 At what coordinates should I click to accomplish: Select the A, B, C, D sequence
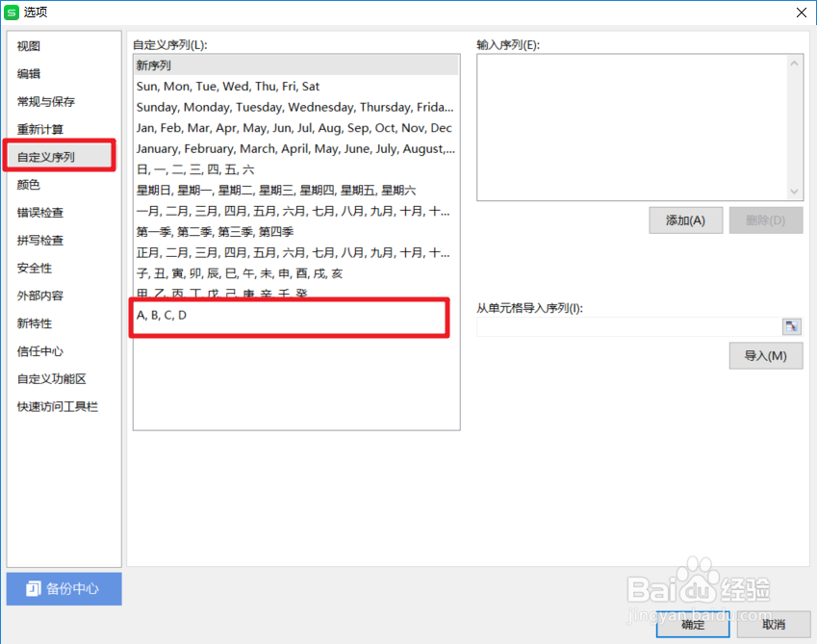[x=296, y=315]
